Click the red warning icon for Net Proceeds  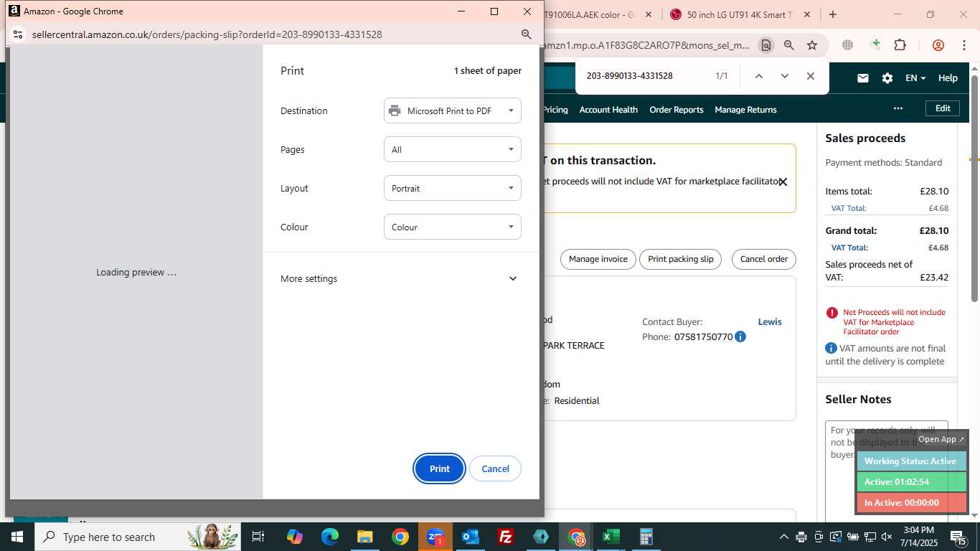tap(832, 313)
